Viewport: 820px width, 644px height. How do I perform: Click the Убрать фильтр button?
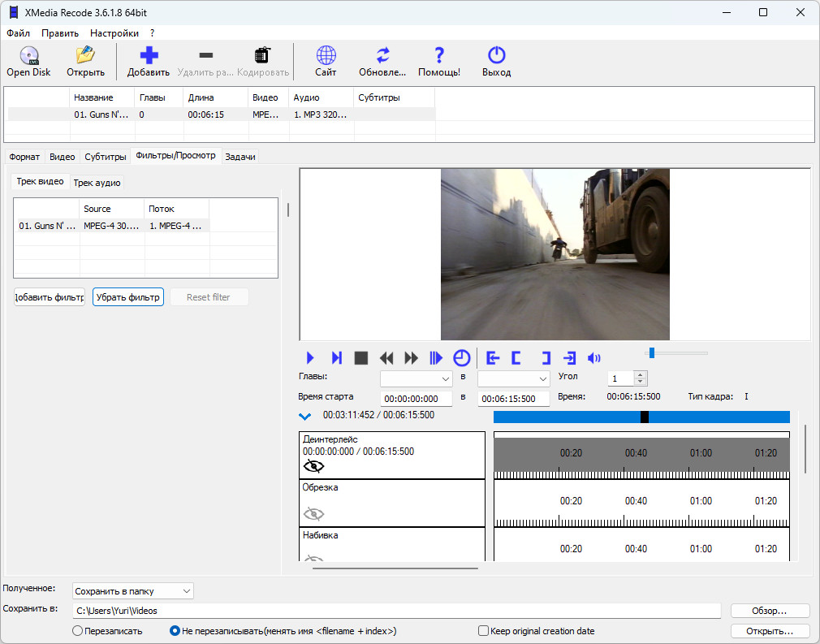(x=128, y=297)
